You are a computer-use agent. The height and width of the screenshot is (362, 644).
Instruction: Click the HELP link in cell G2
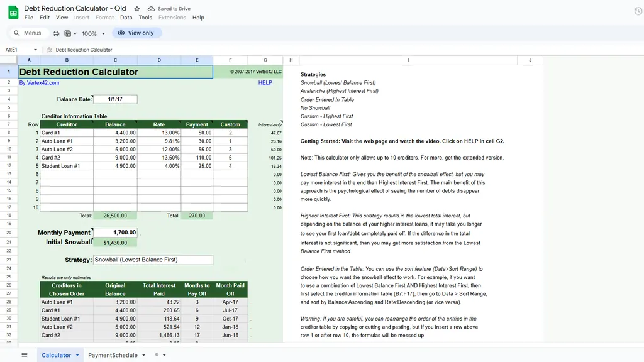(x=265, y=82)
